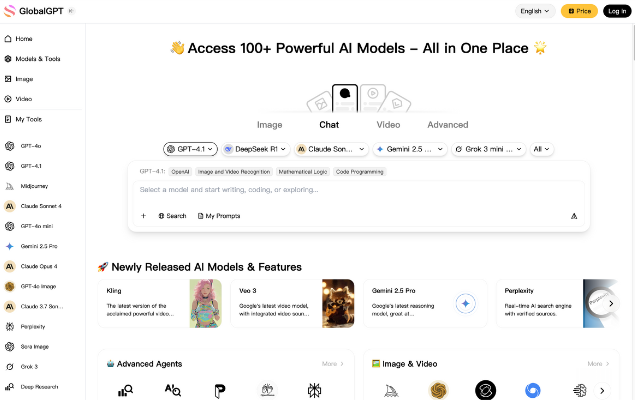Open Gemini 2.5 Pro from the sidebar list
Screen dimensions: 635x400
point(36,246)
